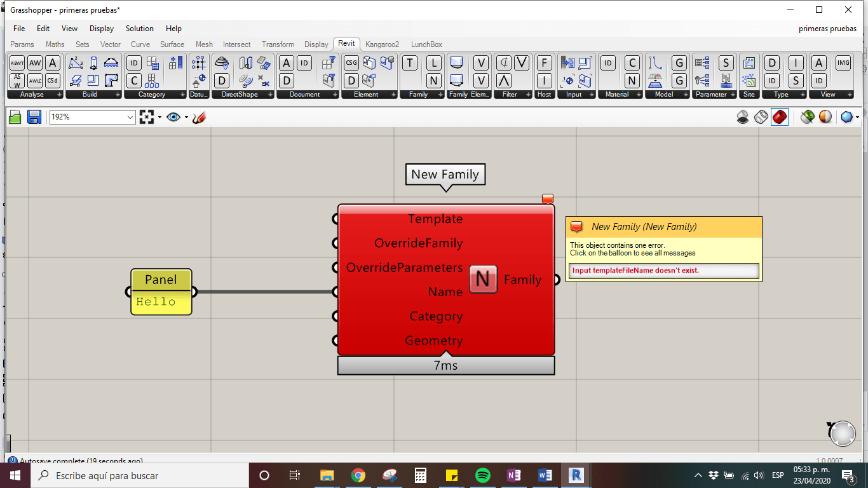Switch to the Kangaroo2 tab

pyautogui.click(x=382, y=44)
